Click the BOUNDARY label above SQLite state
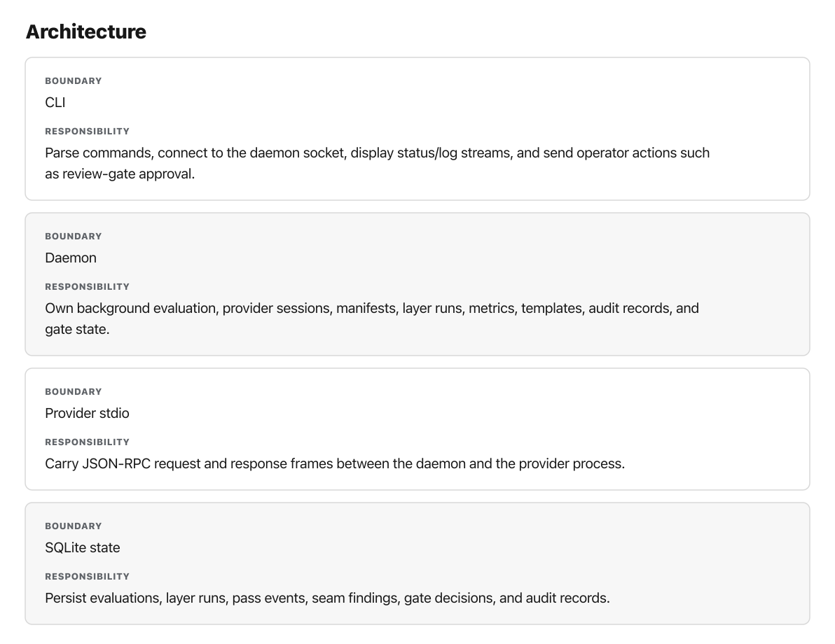The height and width of the screenshot is (644, 835). click(x=74, y=526)
